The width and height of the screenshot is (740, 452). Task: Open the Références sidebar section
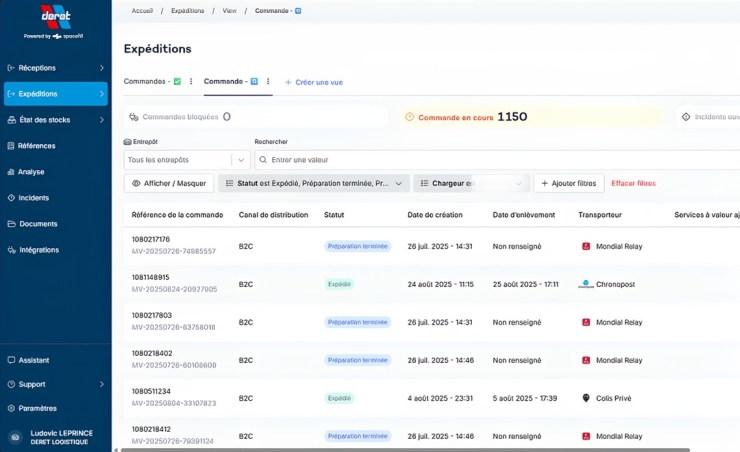coord(37,146)
